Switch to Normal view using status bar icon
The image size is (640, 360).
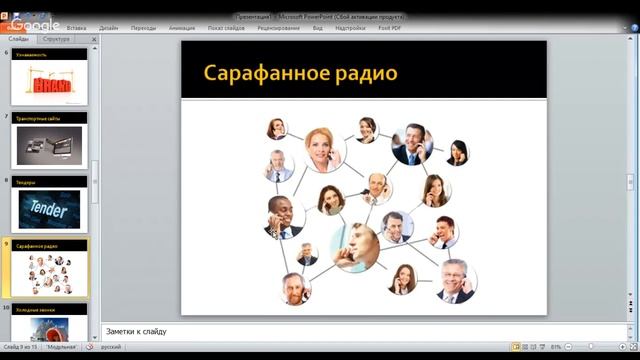(x=516, y=347)
